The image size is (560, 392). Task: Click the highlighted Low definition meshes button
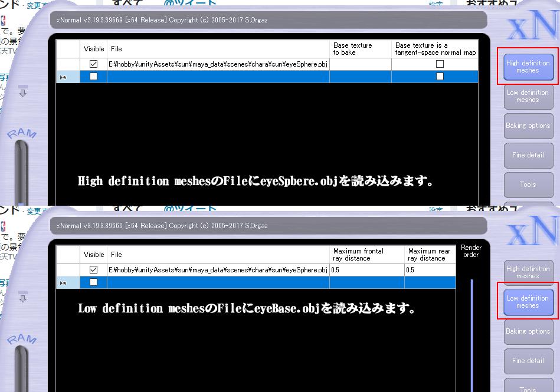528,302
